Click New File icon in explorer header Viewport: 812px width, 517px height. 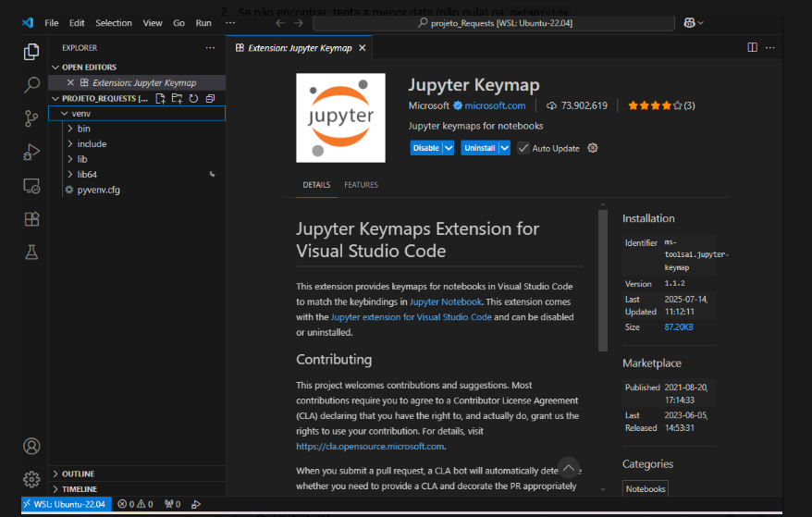(161, 98)
